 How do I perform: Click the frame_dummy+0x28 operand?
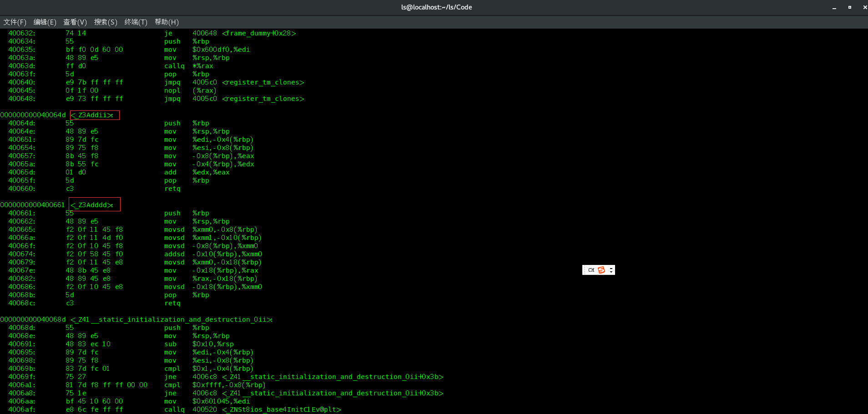259,33
